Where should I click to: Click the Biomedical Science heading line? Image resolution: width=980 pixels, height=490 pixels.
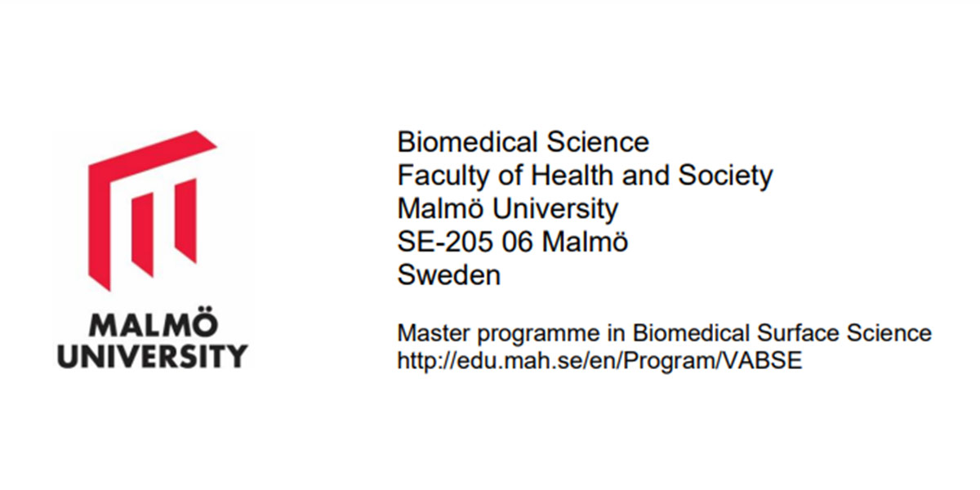523,142
